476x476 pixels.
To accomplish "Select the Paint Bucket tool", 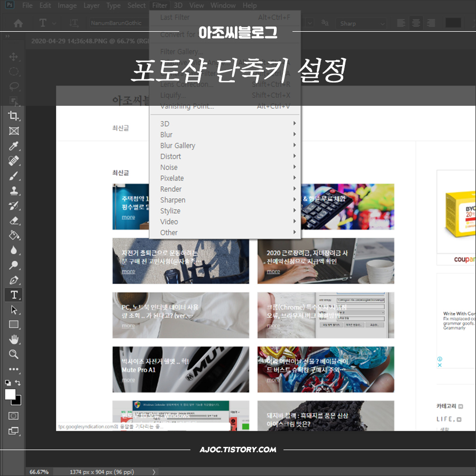I will point(14,235).
